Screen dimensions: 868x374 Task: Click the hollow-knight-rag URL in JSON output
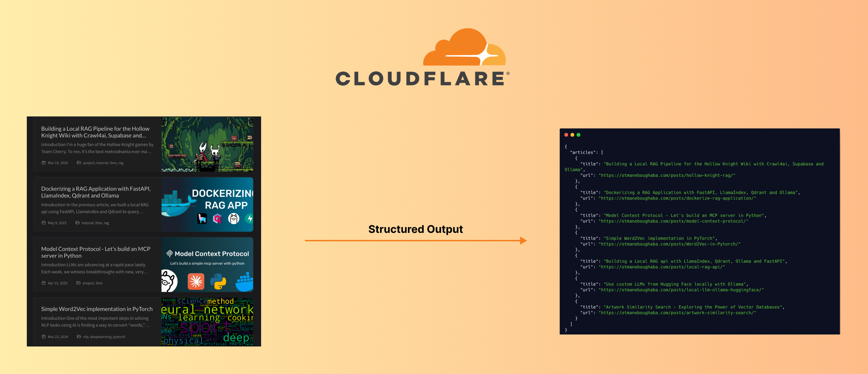click(667, 175)
